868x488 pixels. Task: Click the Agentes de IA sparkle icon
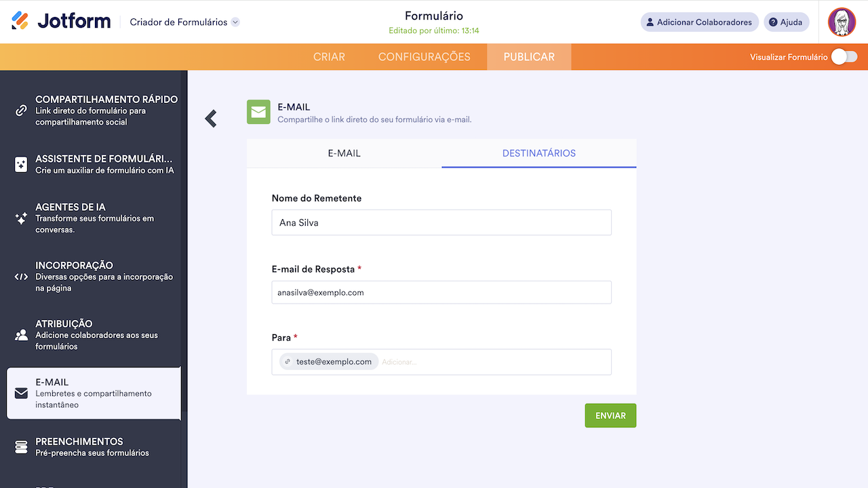click(x=21, y=218)
